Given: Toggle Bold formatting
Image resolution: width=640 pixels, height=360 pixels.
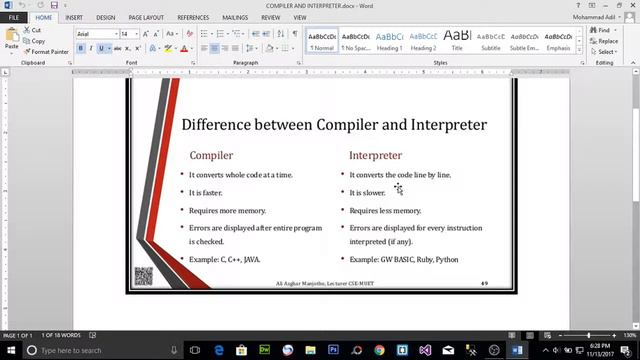Looking at the screenshot, I should pos(80,49).
